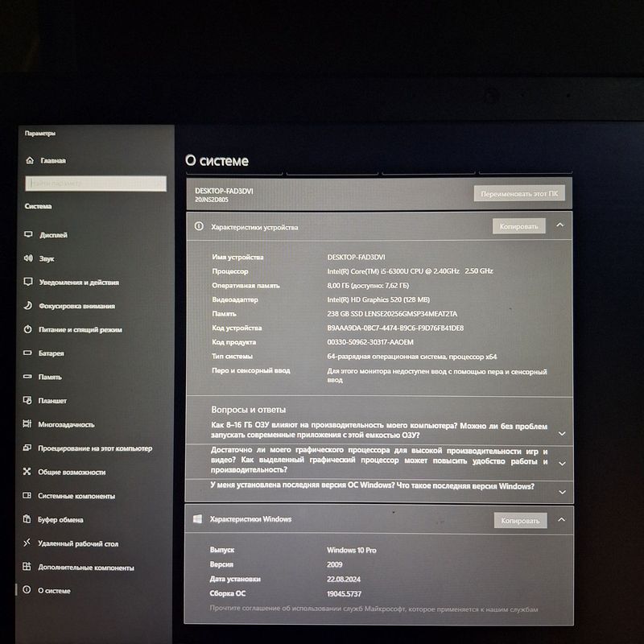Click the Вопросы и ответы heading
The image size is (644, 644).
(249, 410)
